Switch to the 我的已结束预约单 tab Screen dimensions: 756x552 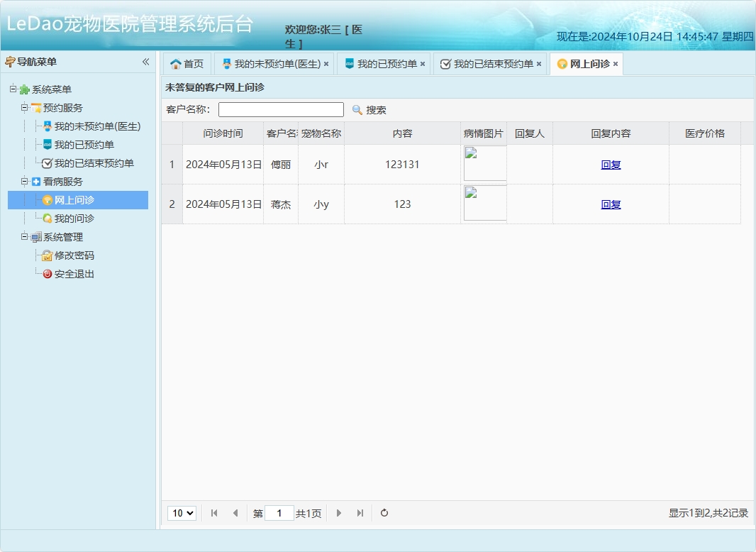click(x=489, y=63)
